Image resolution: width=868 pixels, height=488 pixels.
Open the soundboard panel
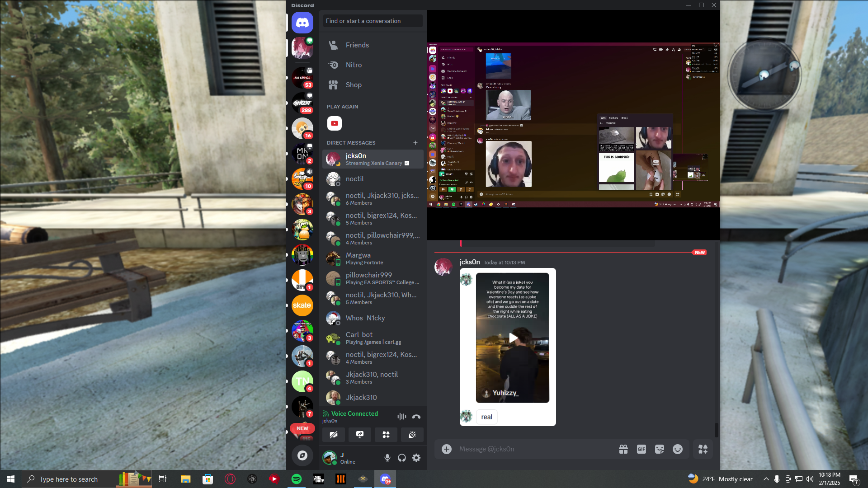tap(412, 435)
